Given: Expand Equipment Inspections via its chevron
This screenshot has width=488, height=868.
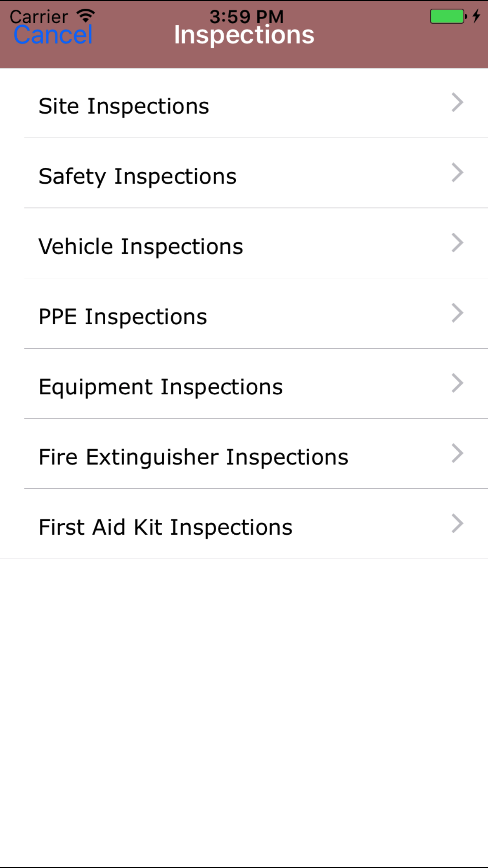Looking at the screenshot, I should click(457, 383).
